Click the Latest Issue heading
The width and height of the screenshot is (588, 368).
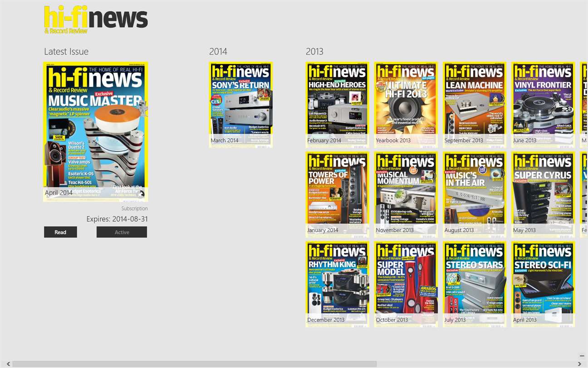click(66, 52)
